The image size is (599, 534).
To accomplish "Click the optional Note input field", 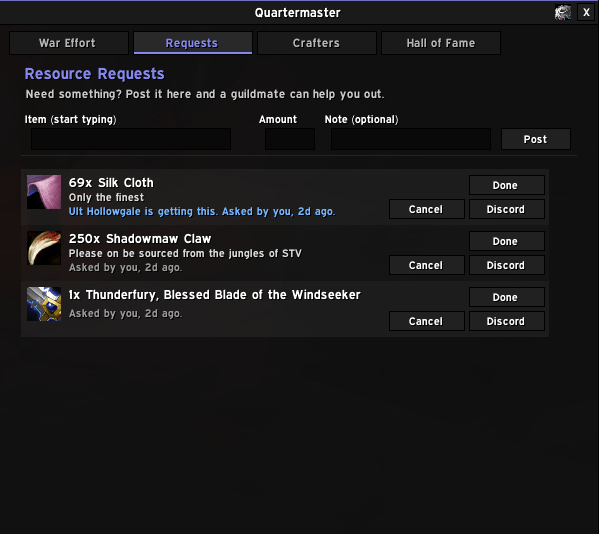I will [x=411, y=139].
